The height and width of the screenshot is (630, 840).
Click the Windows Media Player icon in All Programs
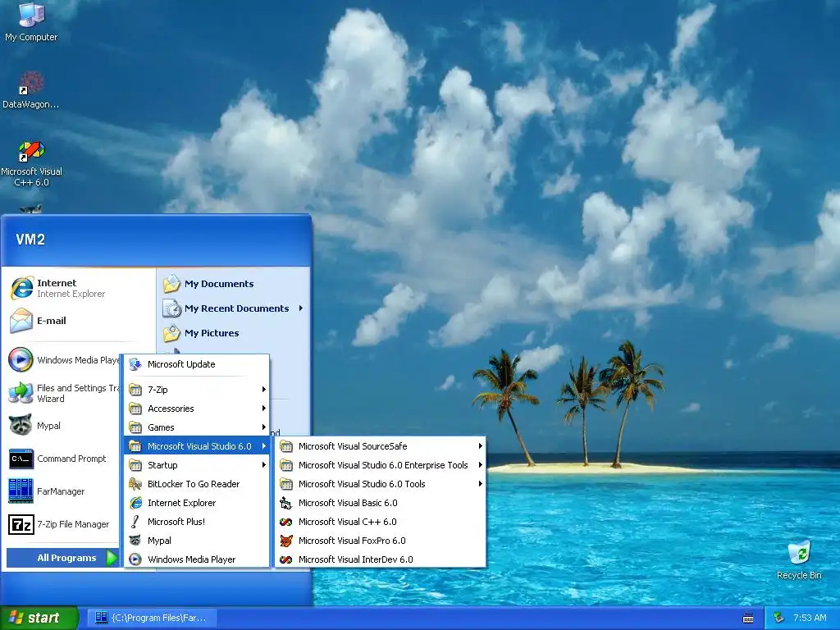(135, 559)
